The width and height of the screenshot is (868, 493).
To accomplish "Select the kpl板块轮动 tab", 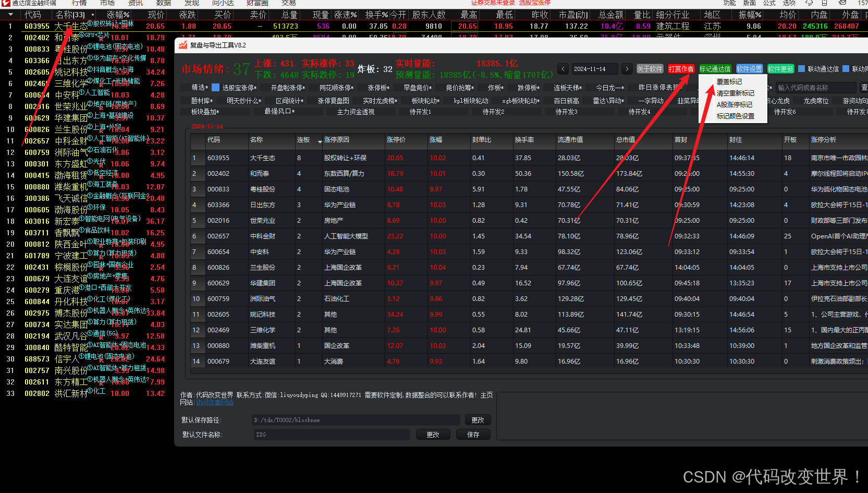I will 471,101.
